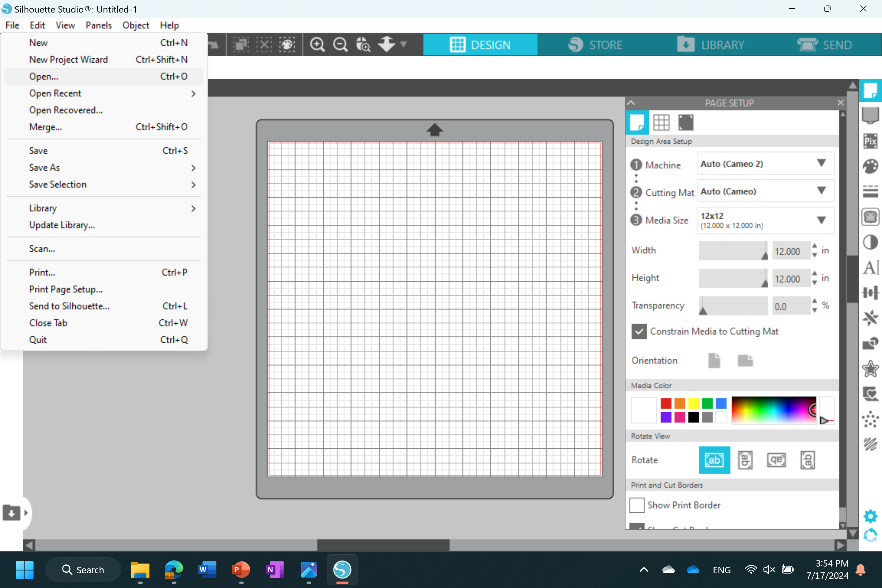Select the Zoom Selection tool icon

363,45
